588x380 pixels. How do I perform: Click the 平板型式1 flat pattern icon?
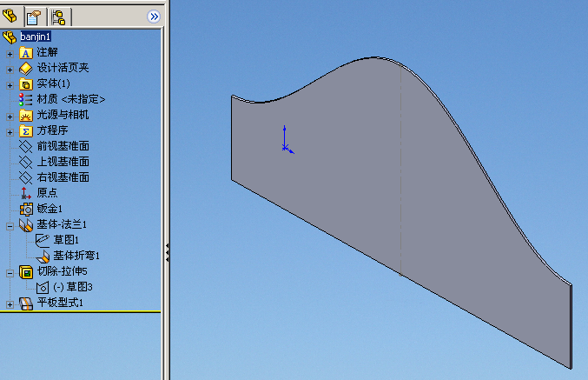(x=26, y=303)
